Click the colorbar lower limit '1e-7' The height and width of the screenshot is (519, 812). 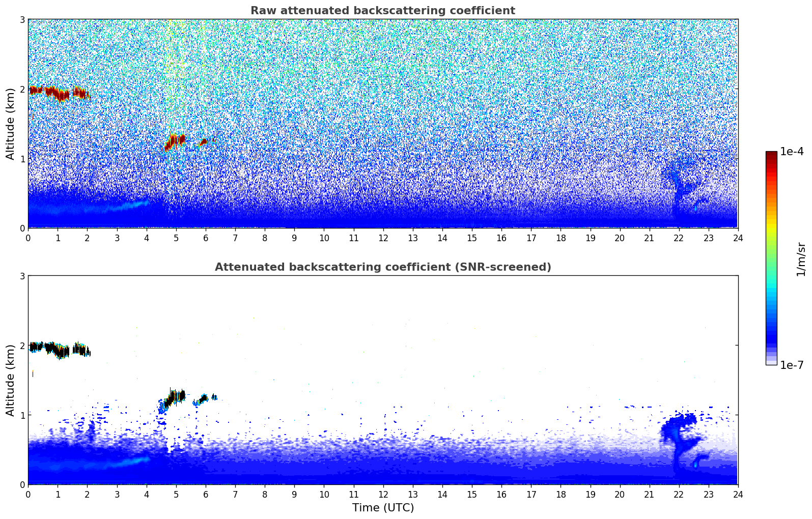[792, 365]
